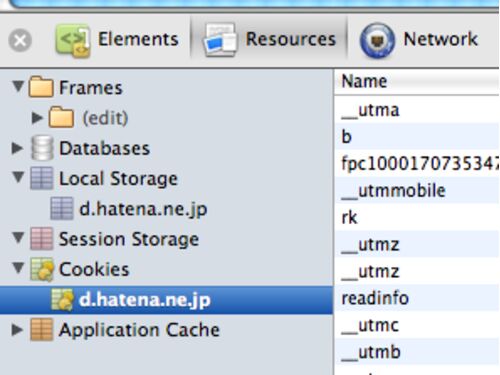Select the Application Cache label
Screen dimensions: 500x375
[x=139, y=330]
